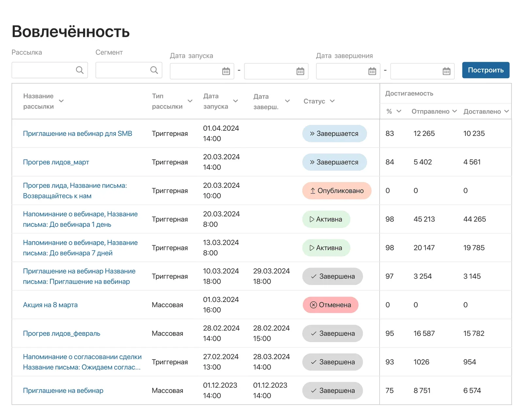The width and height of the screenshot is (523, 420).
Task: Open Приглашение на вебинар для SMB link
Action: point(77,133)
